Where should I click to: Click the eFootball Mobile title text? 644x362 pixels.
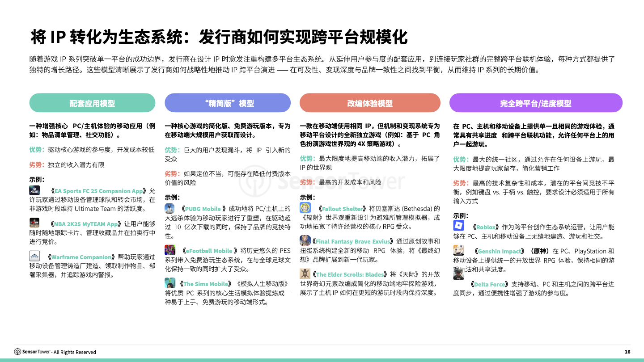[209, 251]
